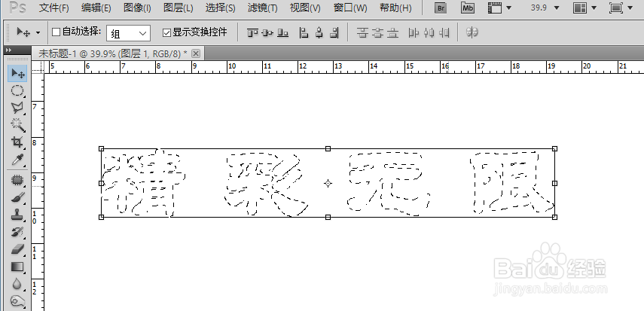
Task: Distribute top edges of layers
Action: [x=362, y=33]
